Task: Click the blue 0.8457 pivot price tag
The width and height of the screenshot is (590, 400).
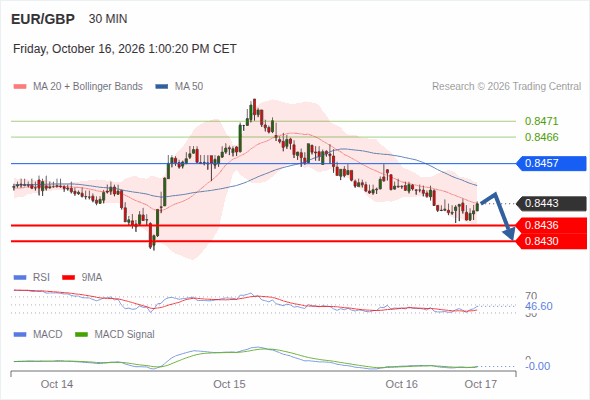Action: point(551,163)
